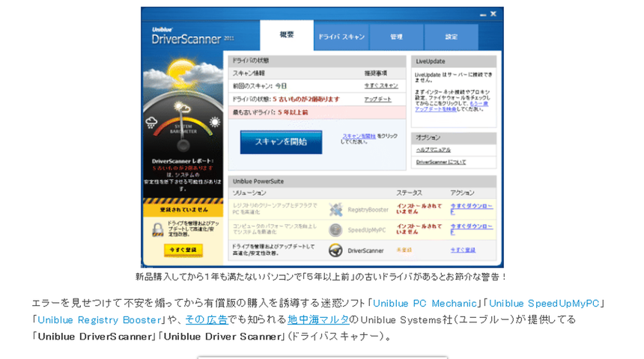Image resolution: width=644 pixels, height=359 pixels.
Task: Click the 最も古いドライバ 5年以上前 row
Action: pyautogui.click(x=317, y=112)
